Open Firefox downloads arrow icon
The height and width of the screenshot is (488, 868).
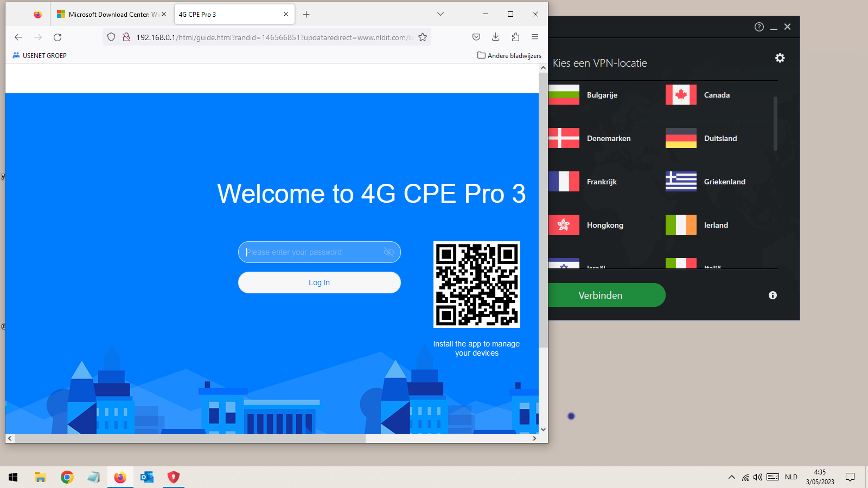pyautogui.click(x=495, y=37)
